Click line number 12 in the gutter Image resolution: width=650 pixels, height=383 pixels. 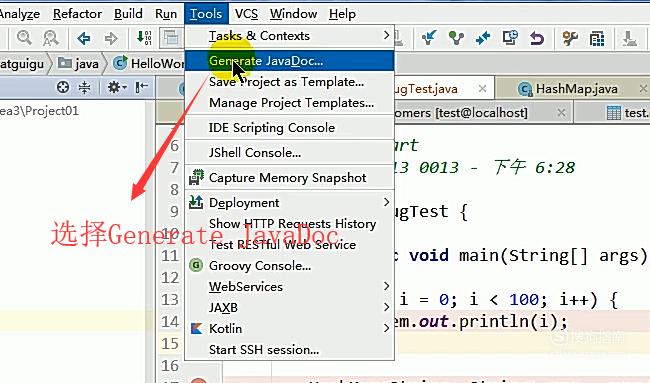coord(170,277)
